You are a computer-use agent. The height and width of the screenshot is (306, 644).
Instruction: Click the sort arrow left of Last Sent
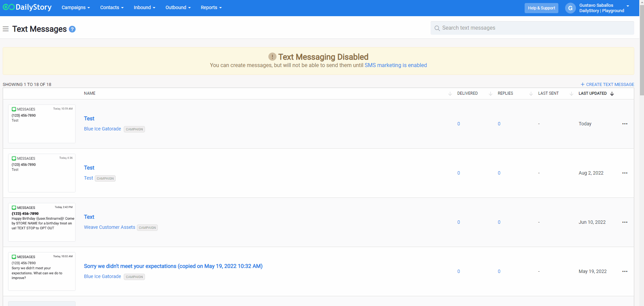click(531, 94)
